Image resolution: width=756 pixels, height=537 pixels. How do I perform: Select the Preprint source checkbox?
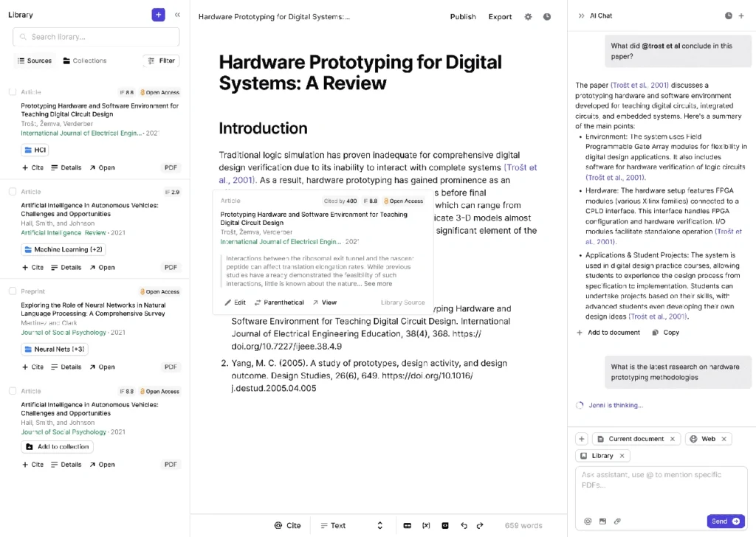[13, 291]
